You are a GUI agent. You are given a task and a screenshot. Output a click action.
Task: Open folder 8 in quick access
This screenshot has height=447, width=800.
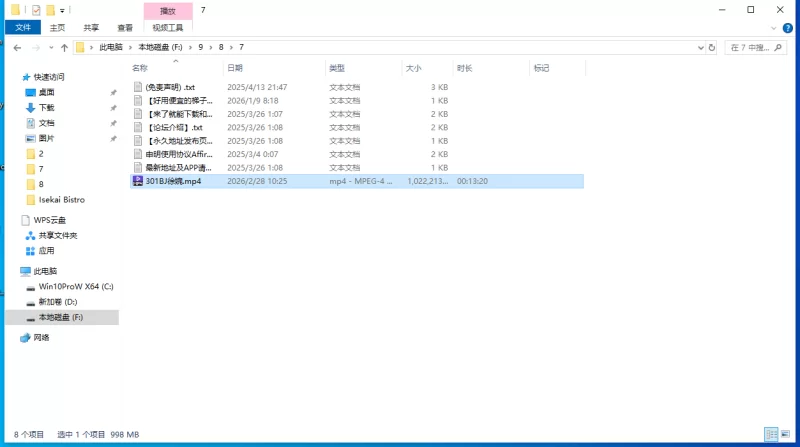click(x=41, y=184)
